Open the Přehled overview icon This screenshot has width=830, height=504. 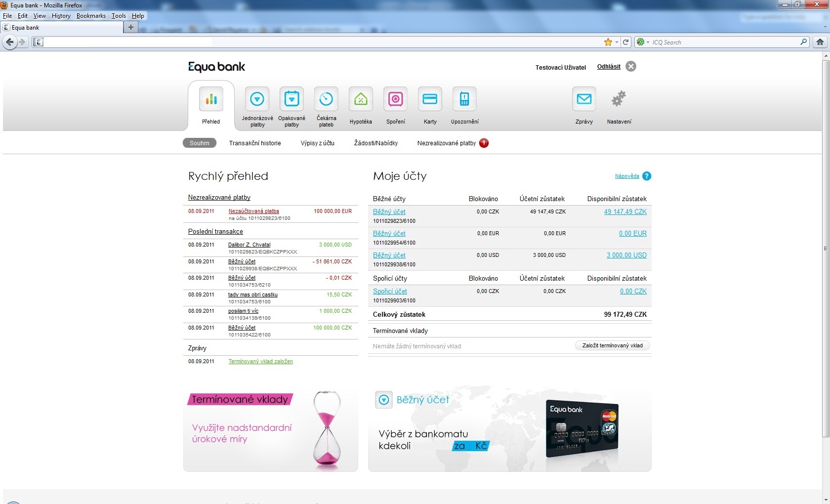click(211, 99)
